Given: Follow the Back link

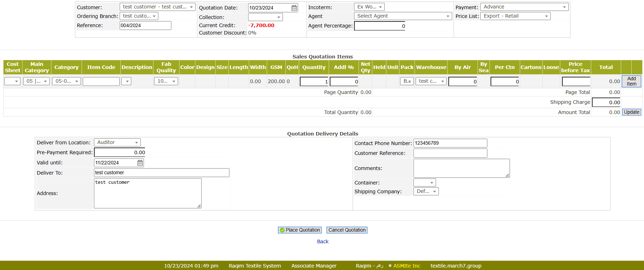Looking at the screenshot, I should coord(322,241).
